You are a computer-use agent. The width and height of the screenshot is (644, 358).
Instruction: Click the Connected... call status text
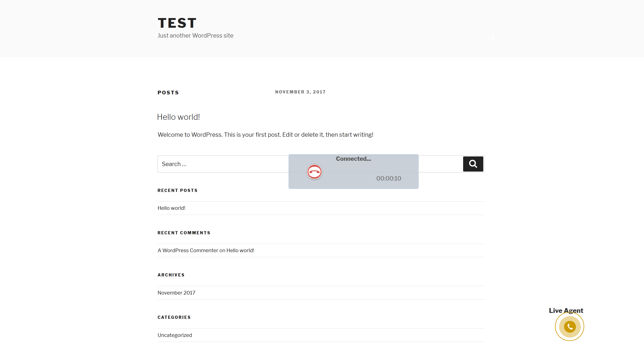(353, 159)
